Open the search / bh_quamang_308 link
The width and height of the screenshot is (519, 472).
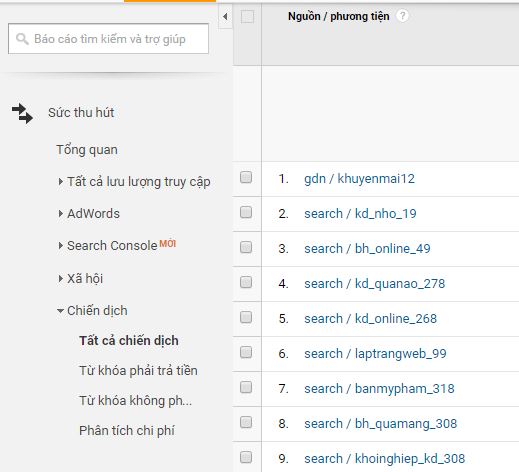click(x=380, y=424)
